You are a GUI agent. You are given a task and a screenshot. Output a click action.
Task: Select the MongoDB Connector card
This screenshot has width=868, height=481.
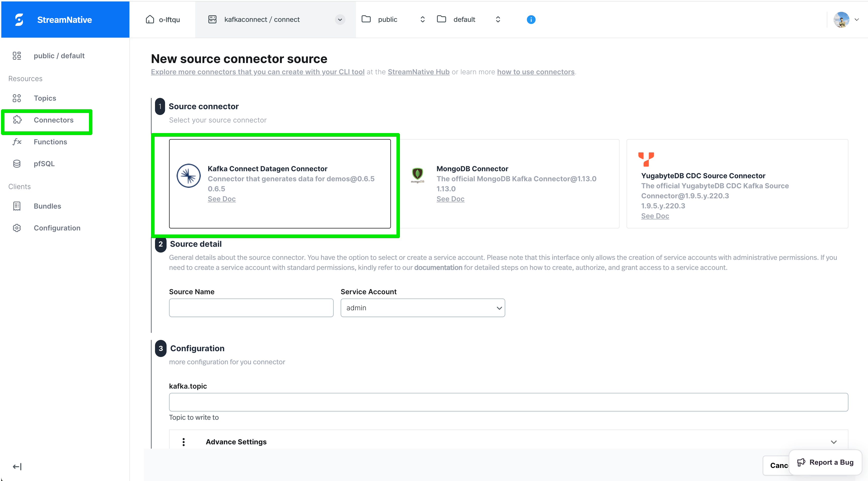pos(509,184)
